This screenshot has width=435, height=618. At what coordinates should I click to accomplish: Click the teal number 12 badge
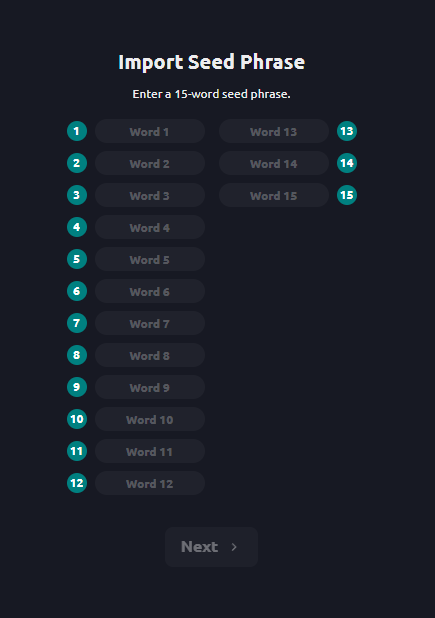[x=77, y=483]
